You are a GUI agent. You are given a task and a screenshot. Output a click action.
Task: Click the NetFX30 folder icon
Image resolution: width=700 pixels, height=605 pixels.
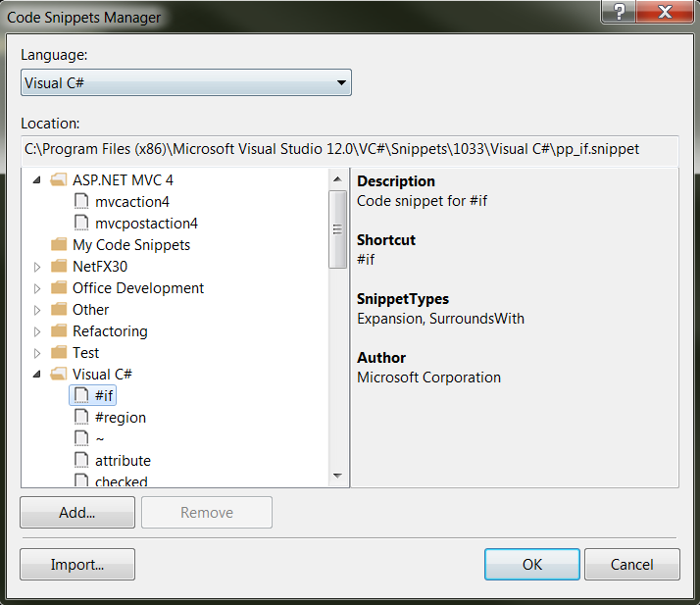point(59,266)
